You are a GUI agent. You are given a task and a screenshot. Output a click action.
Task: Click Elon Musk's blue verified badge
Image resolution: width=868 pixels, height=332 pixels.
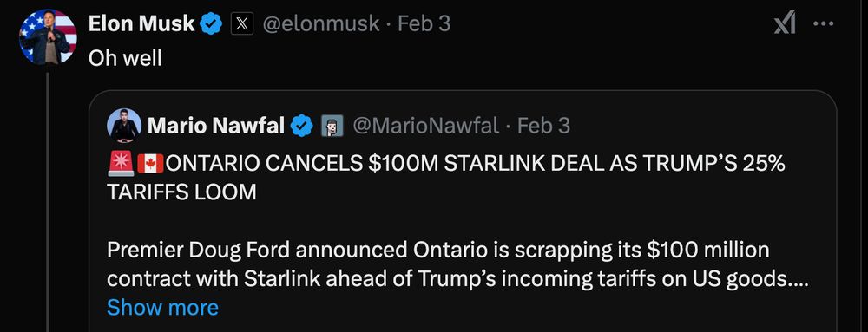pos(211,23)
